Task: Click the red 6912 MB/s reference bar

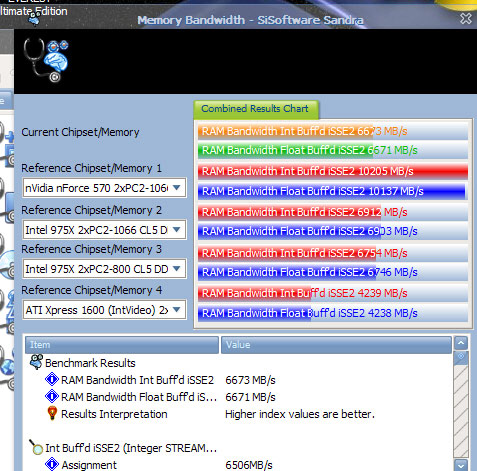Action: tap(333, 212)
